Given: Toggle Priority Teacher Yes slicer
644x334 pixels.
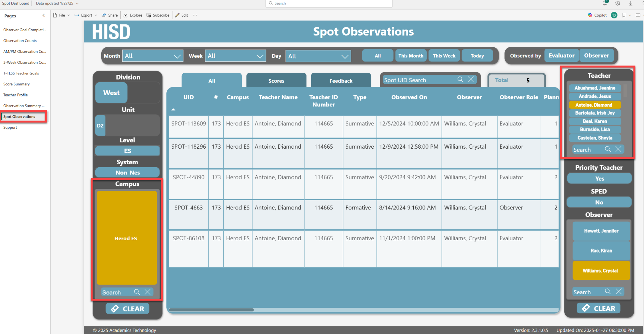Looking at the screenshot, I should pos(599,178).
